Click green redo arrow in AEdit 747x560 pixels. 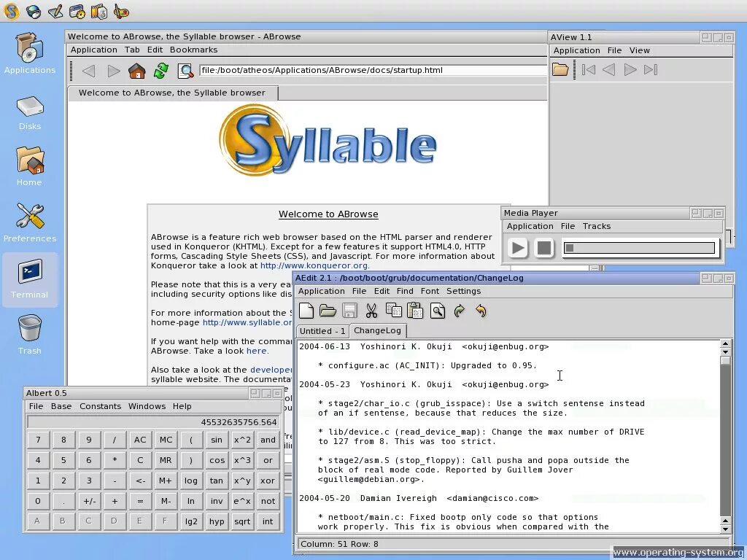[x=460, y=311]
